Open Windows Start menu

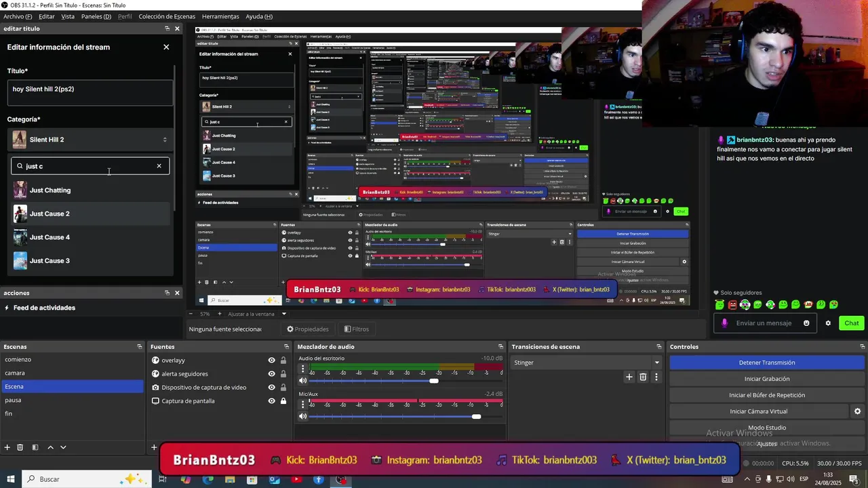(x=11, y=479)
